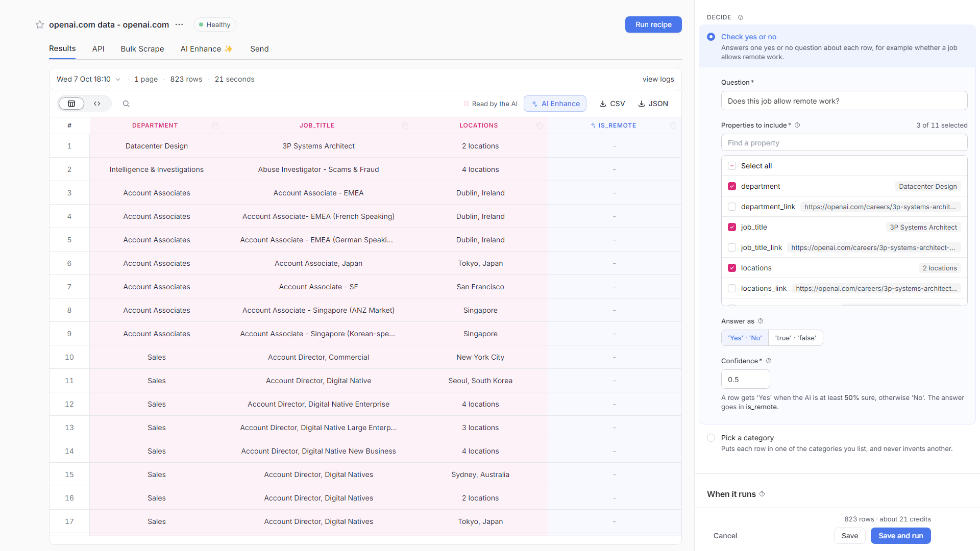980x551 pixels.
Task: Uncheck the job_title property checkbox
Action: [x=732, y=227]
